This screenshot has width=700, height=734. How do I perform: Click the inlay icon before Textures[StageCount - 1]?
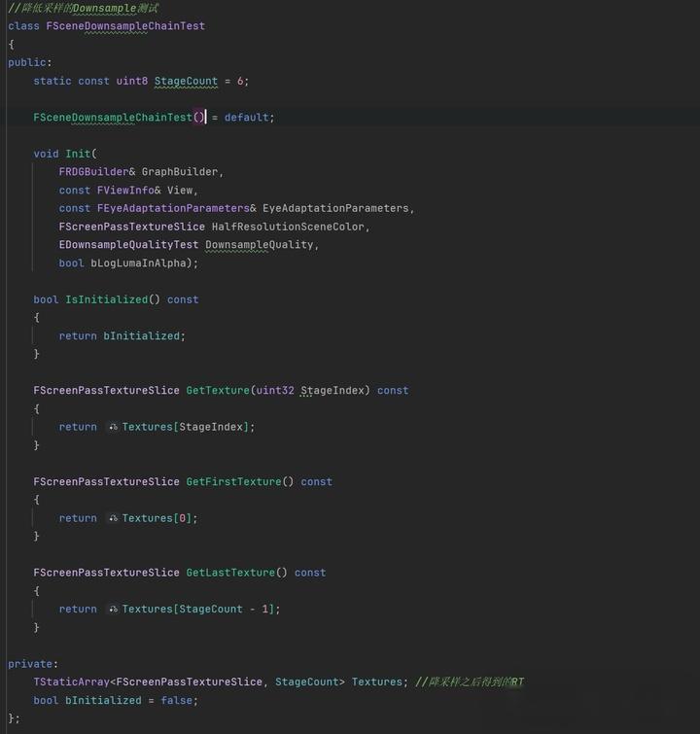coord(113,609)
